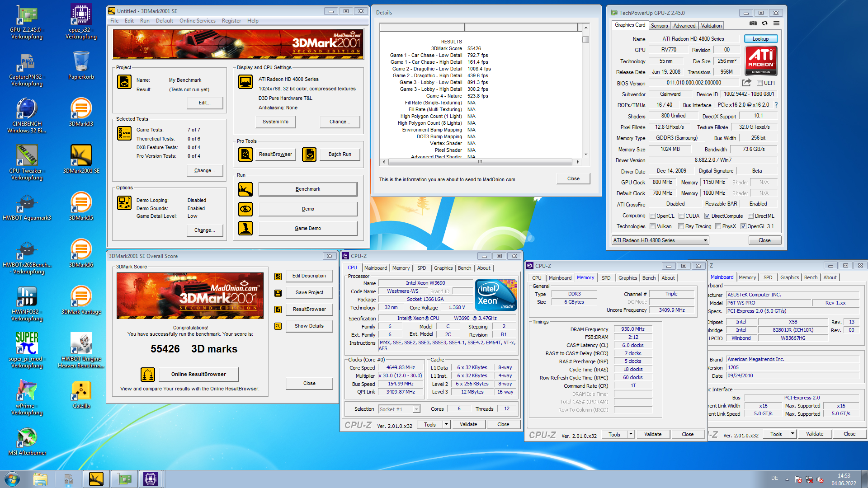Image resolution: width=868 pixels, height=488 pixels.
Task: Click the Game Demo icon
Action: [245, 229]
